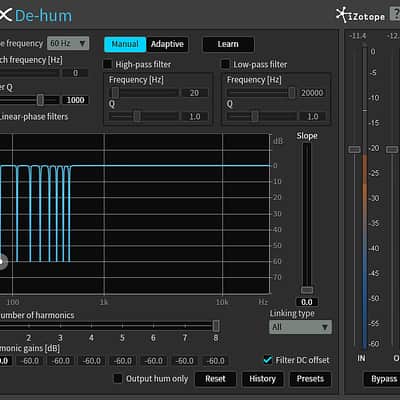This screenshot has width=400, height=400.
Task: Click the Learn button
Action: pos(228,44)
